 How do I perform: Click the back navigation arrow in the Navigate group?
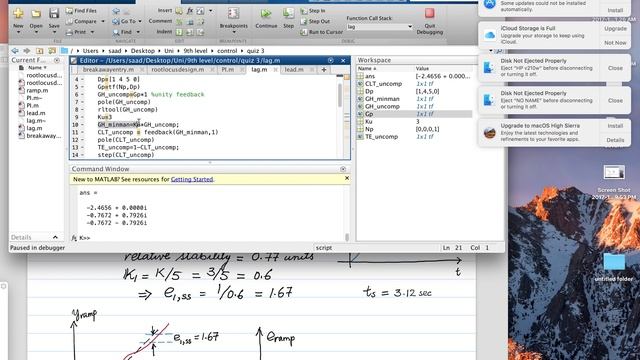(116, 11)
